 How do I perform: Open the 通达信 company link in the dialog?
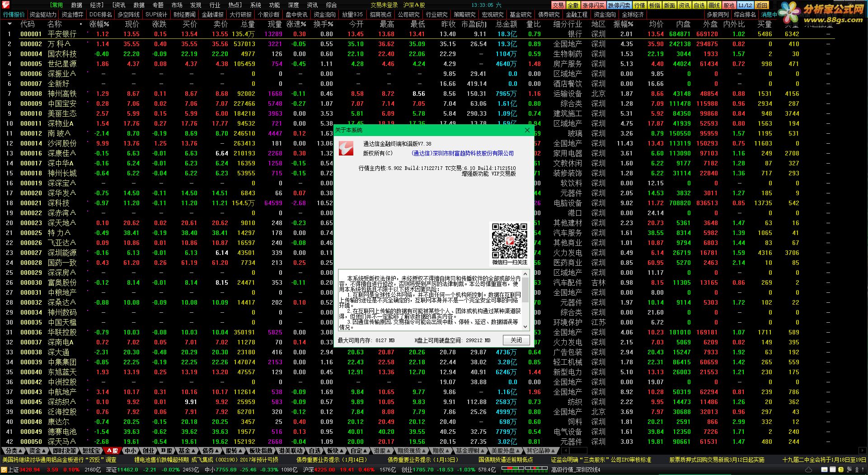click(463, 153)
